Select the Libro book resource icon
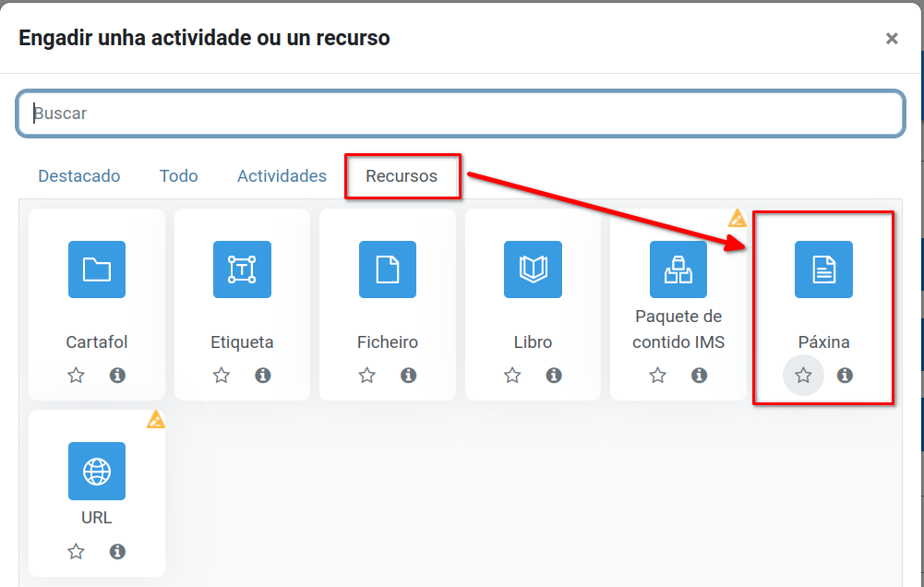This screenshot has height=587, width=924. [533, 270]
